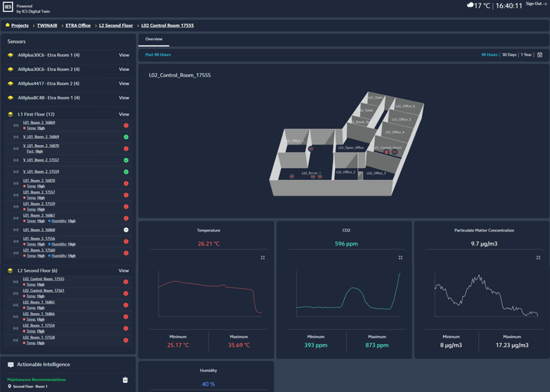Viewport: 550px width, 392px height.
Task: Click the layer icon next to L2 Second Floor
Action: (11, 271)
